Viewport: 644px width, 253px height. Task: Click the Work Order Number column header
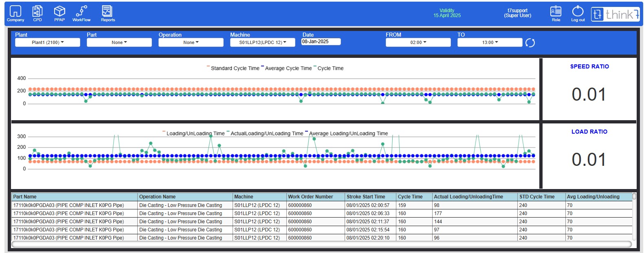tap(316, 197)
